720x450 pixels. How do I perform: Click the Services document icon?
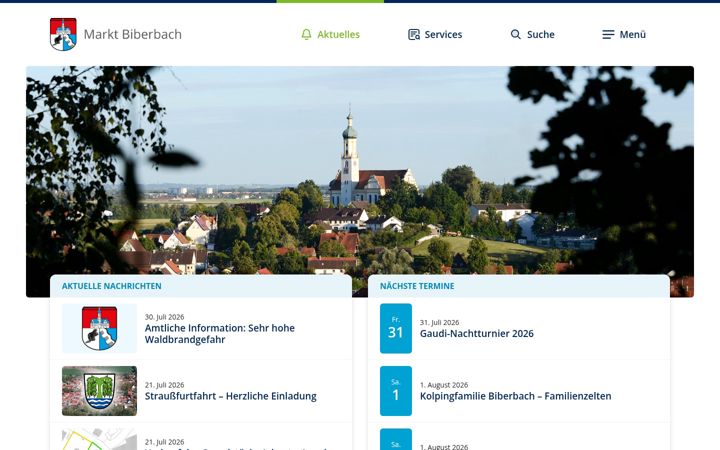pos(414,34)
